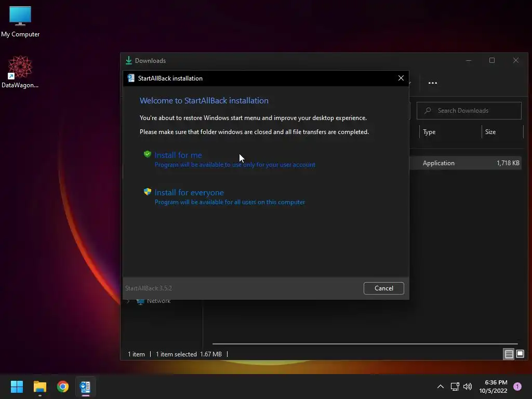
Task: Choose Install for everyone option
Action: (224, 197)
